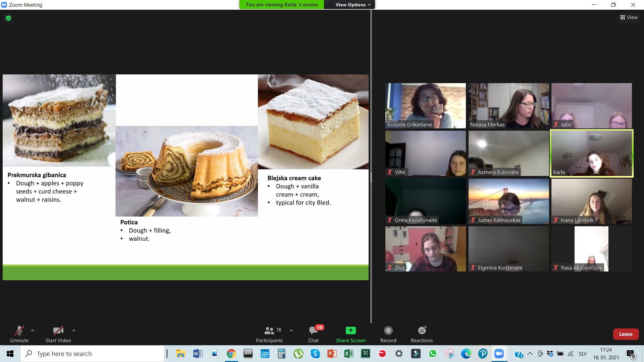Image resolution: width=644 pixels, height=362 pixels.
Task: Open the View Options dropdown
Action: (x=353, y=5)
